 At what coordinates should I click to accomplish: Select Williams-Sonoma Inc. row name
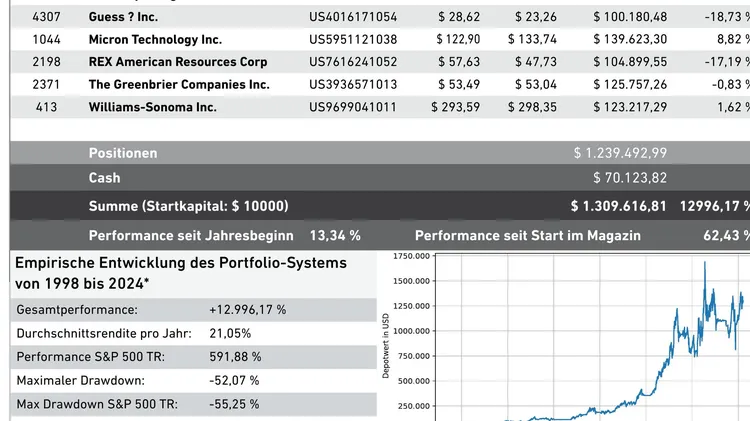pos(153,107)
